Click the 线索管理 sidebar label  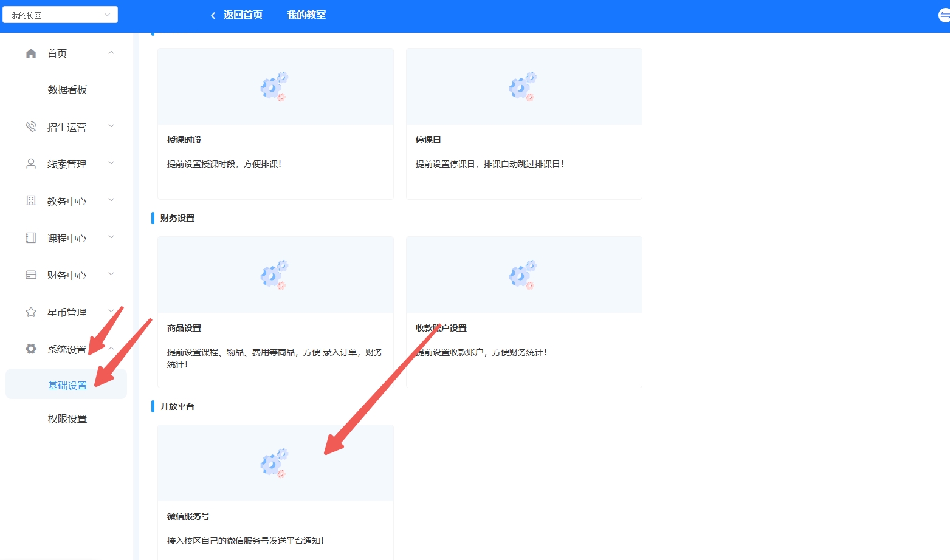67,164
